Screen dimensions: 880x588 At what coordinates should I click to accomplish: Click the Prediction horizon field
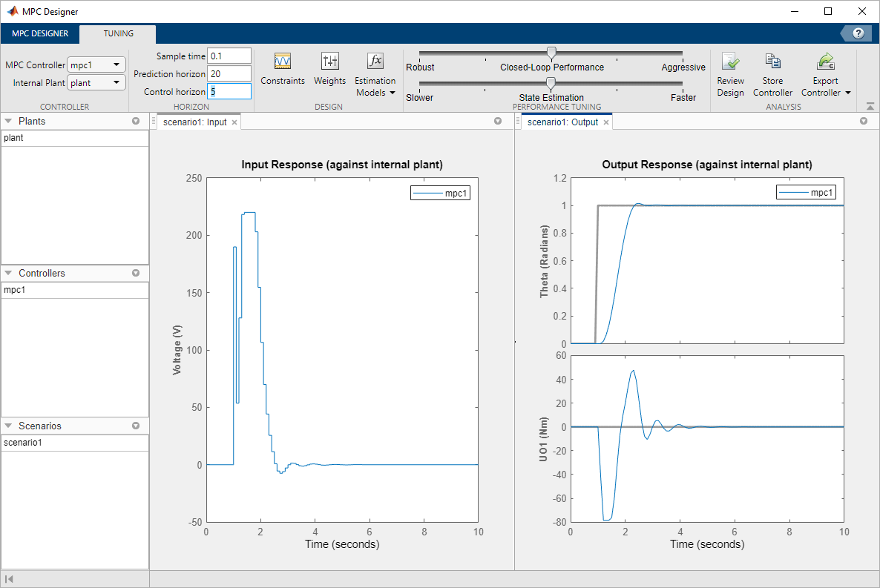click(x=229, y=74)
